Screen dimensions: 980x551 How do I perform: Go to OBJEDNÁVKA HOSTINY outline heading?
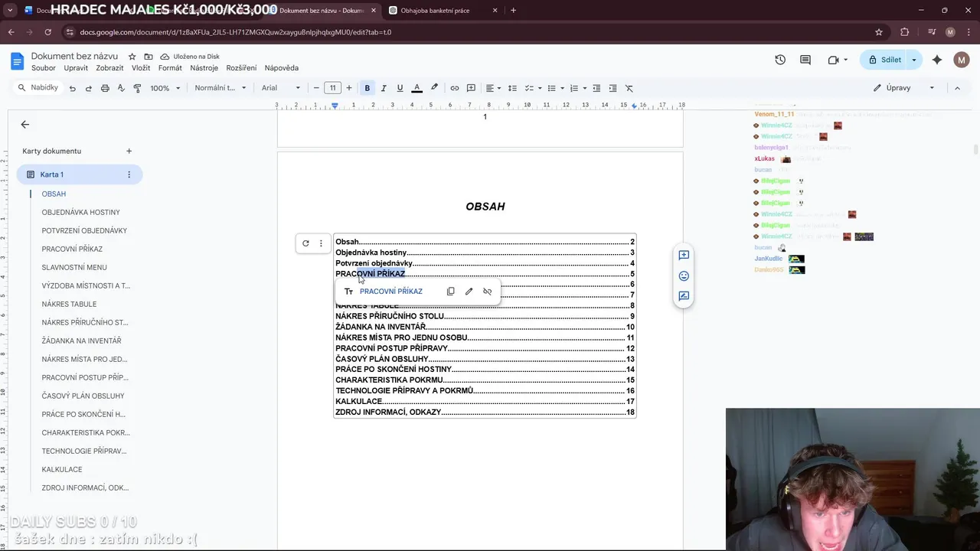[81, 212]
